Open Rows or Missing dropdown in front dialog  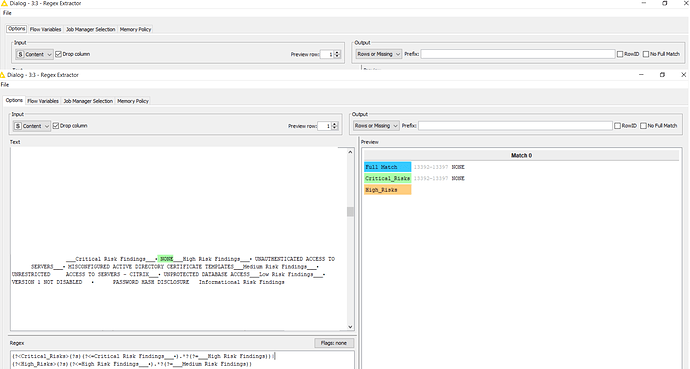click(x=376, y=126)
